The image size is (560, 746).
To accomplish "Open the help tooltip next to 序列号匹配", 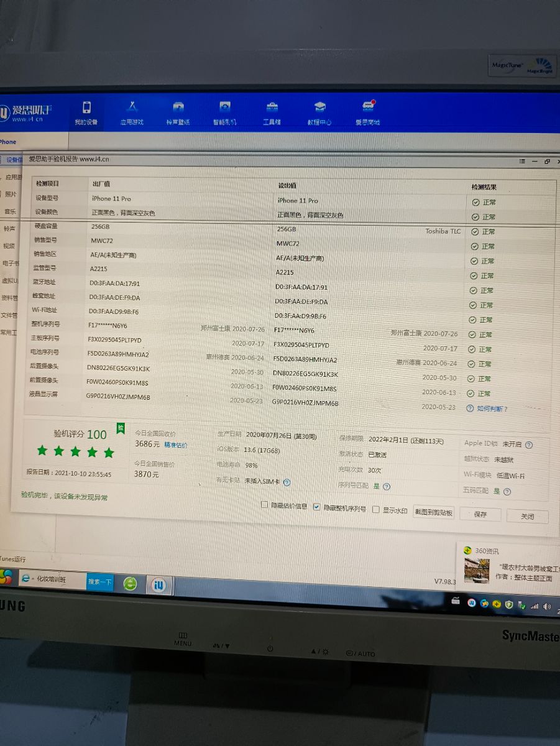I will [388, 486].
